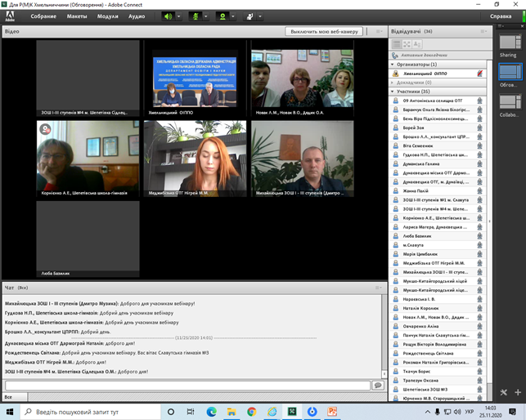The width and height of the screenshot is (526, 420).
Task: Open the microphone options dropdown arrow
Action: pyautogui.click(x=206, y=16)
